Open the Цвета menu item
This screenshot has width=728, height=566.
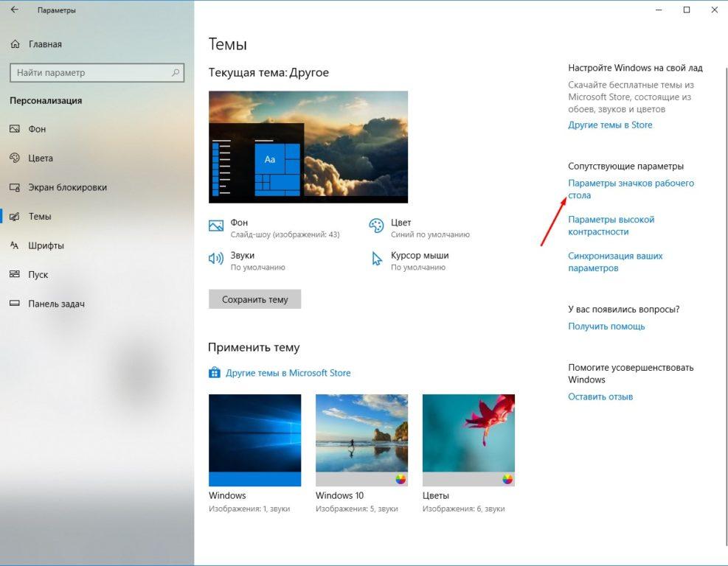(x=41, y=158)
